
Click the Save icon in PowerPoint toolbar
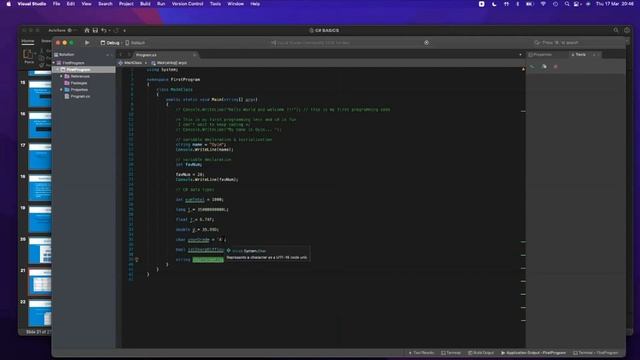(x=95, y=30)
